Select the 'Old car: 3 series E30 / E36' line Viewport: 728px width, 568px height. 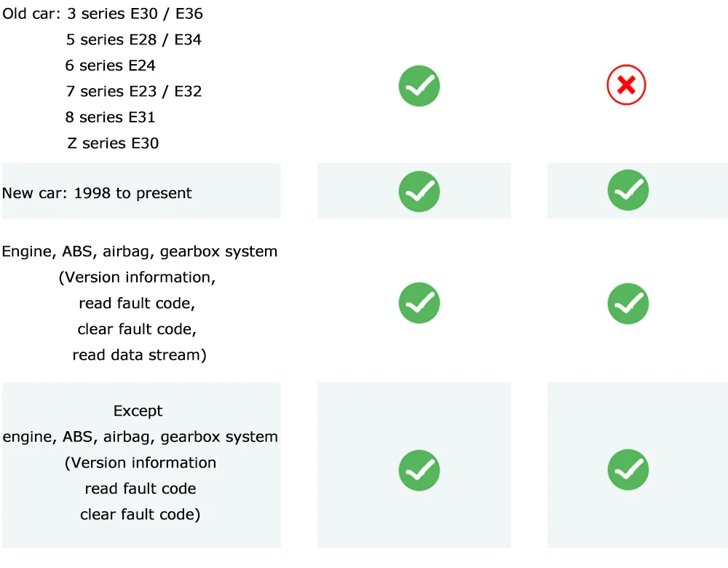click(x=103, y=14)
